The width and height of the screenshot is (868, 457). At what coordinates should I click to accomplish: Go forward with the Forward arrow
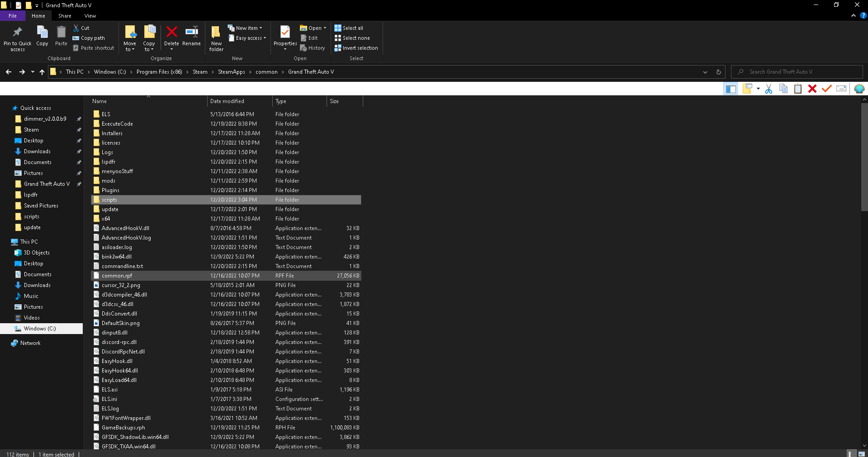tap(22, 72)
